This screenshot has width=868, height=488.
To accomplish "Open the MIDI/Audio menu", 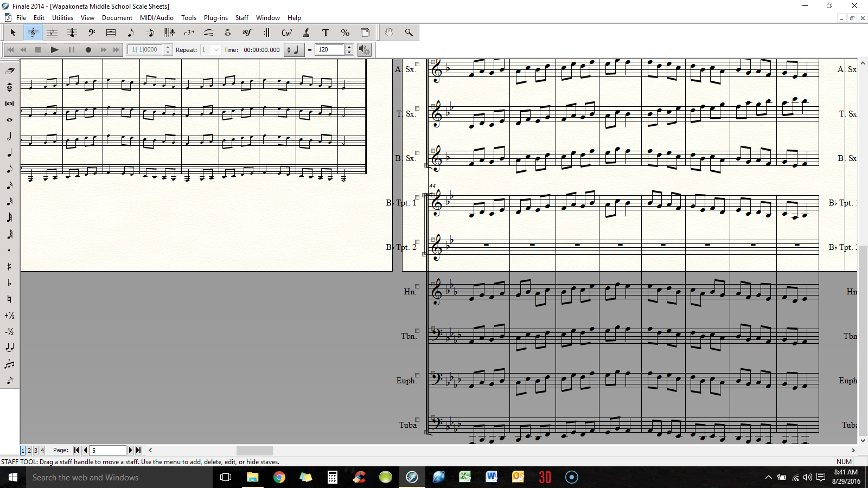I will click(156, 18).
